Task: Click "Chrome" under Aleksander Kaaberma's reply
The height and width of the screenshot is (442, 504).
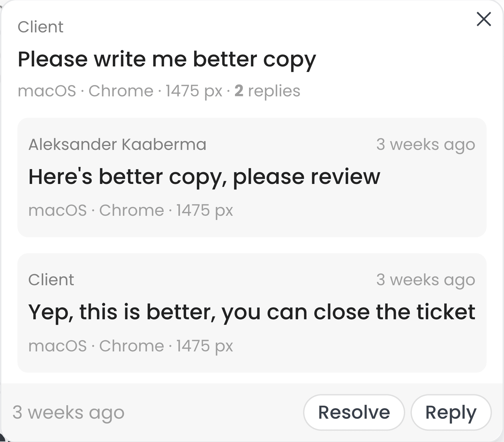Action: point(131,210)
